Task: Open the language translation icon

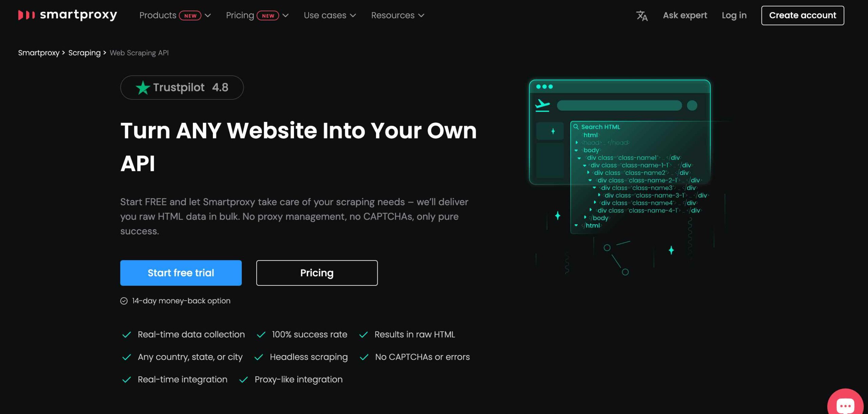Action: pyautogui.click(x=642, y=16)
